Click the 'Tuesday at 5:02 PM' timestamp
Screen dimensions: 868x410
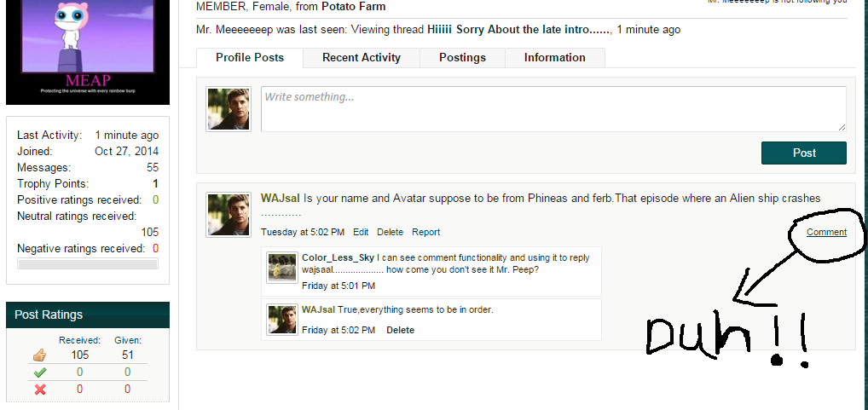click(x=303, y=232)
